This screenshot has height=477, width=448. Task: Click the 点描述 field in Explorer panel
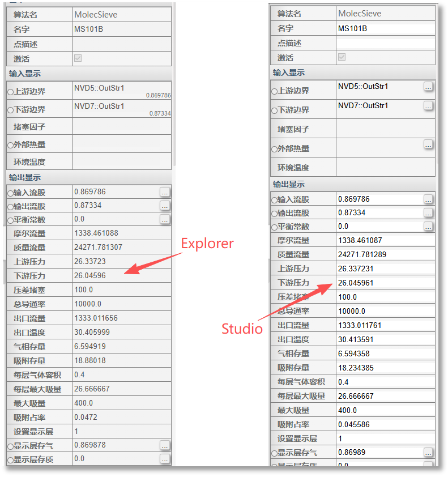pos(121,44)
